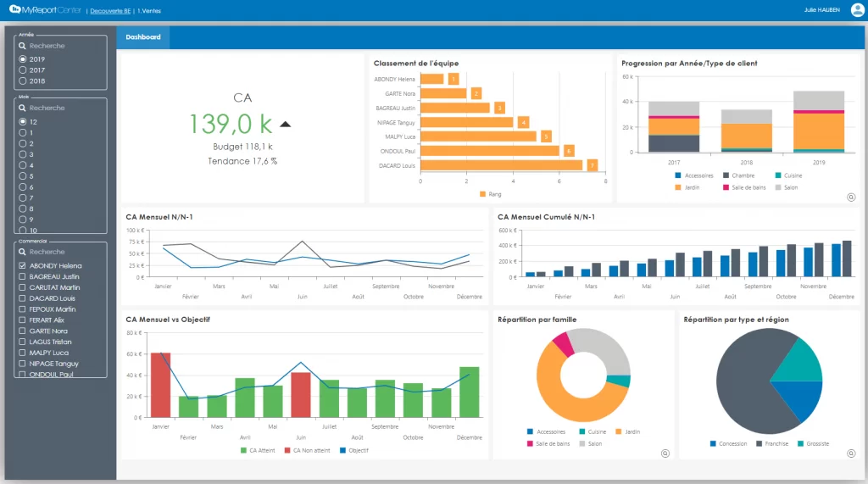This screenshot has height=484, width=868.
Task: Click the 1.Ventes breadcrumb item
Action: coord(151,10)
